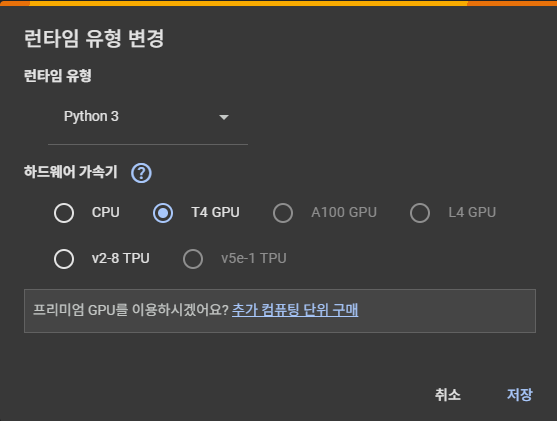Click the 하드웨어 가속기 section label

tap(71, 172)
